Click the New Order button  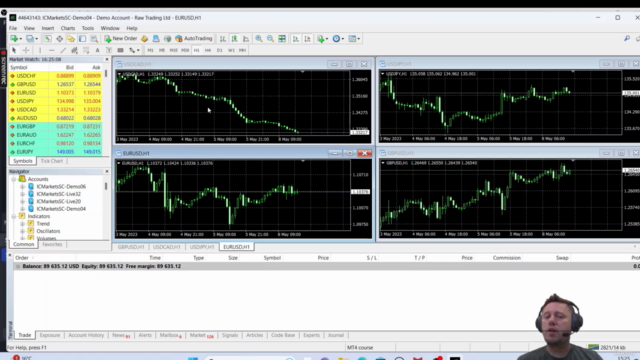(x=121, y=39)
